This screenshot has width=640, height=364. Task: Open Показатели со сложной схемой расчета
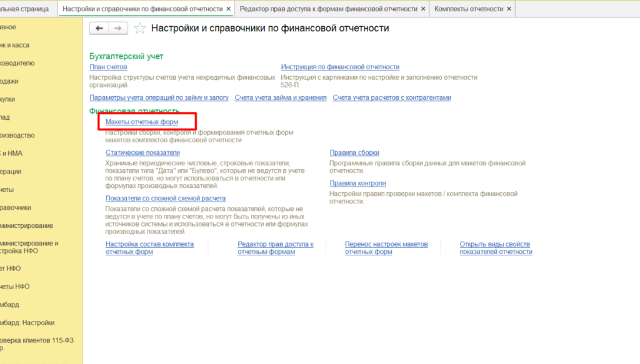pos(156,199)
